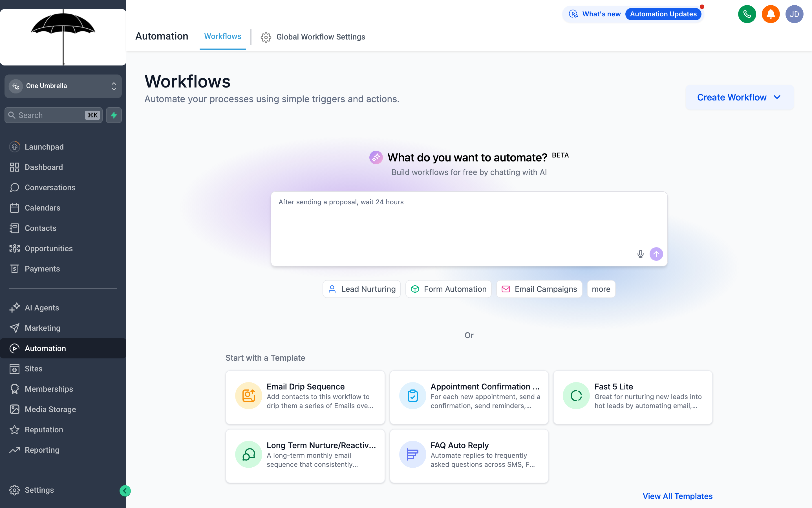
Task: Click the Sites icon in sidebar
Action: [14, 369]
